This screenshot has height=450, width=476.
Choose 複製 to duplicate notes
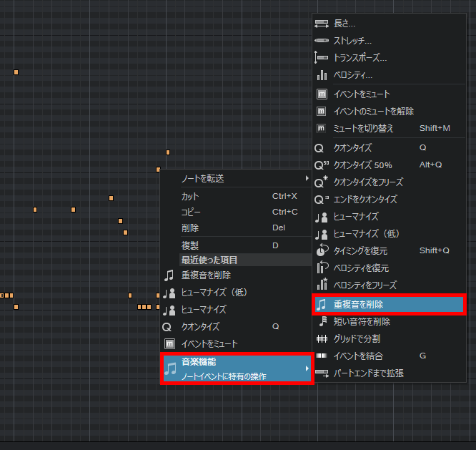point(190,245)
